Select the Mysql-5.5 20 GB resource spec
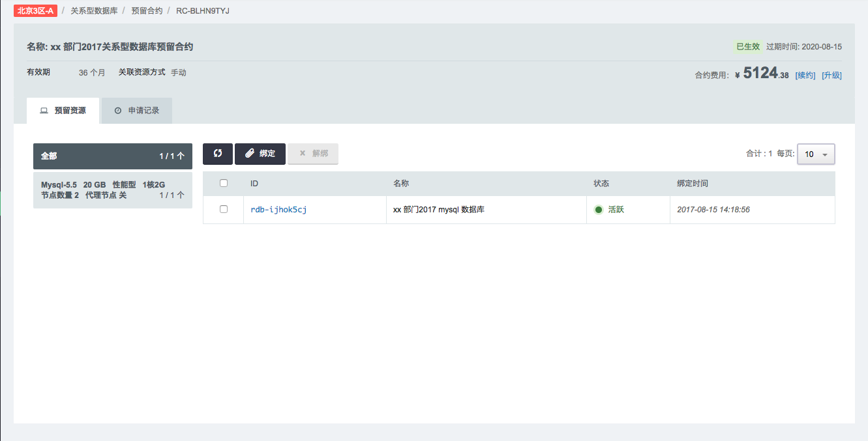 pyautogui.click(x=113, y=190)
